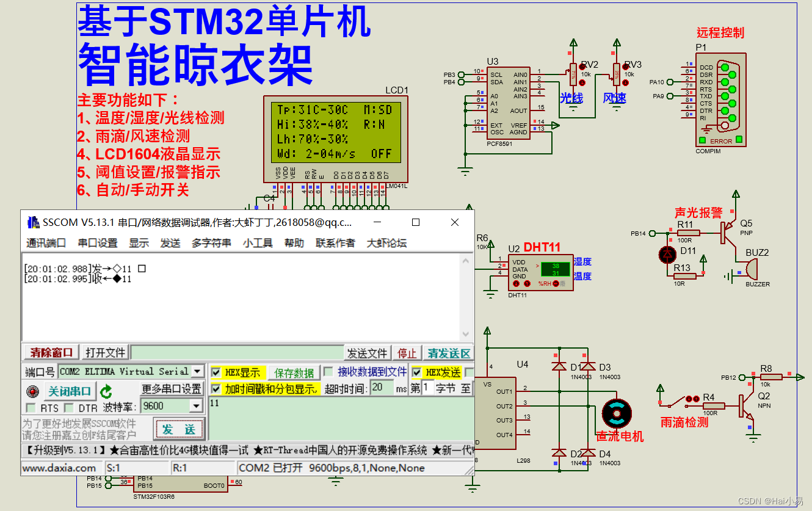Toggle the HEX发送 checkbox

[417, 372]
